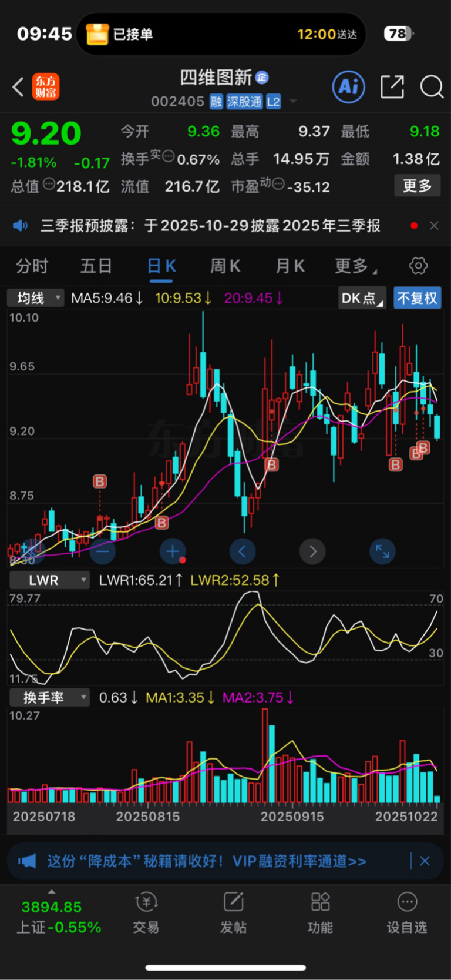Toggle the DK点 button
This screenshot has width=451, height=980.
click(362, 298)
